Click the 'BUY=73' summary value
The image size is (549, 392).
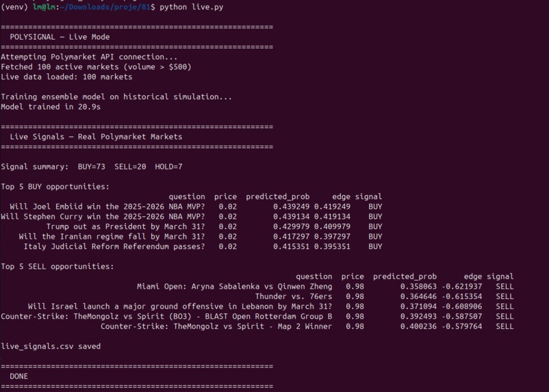pos(91,167)
